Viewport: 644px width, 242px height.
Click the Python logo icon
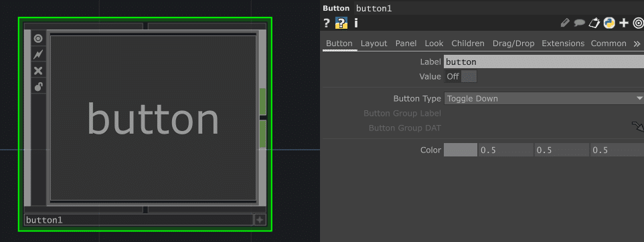609,23
